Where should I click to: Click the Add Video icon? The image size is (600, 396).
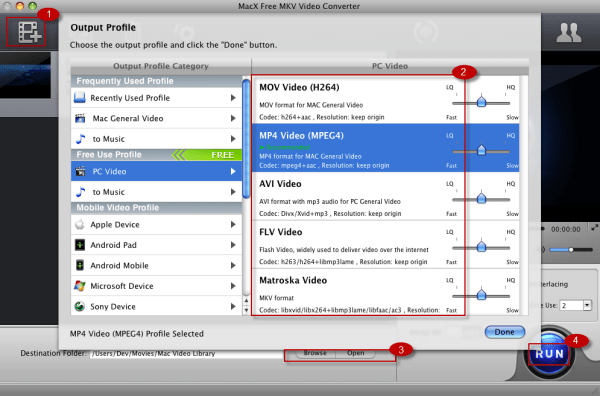tap(29, 32)
